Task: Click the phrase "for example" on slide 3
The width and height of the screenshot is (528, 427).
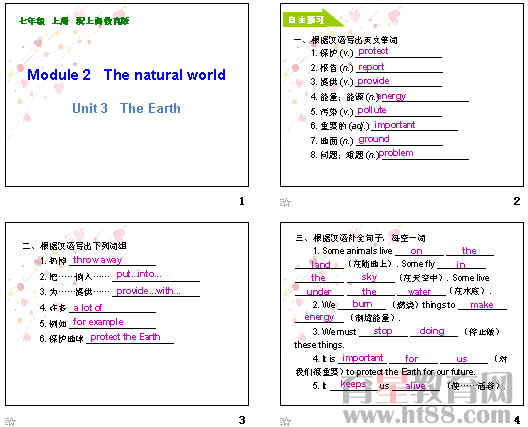Action: (98, 322)
